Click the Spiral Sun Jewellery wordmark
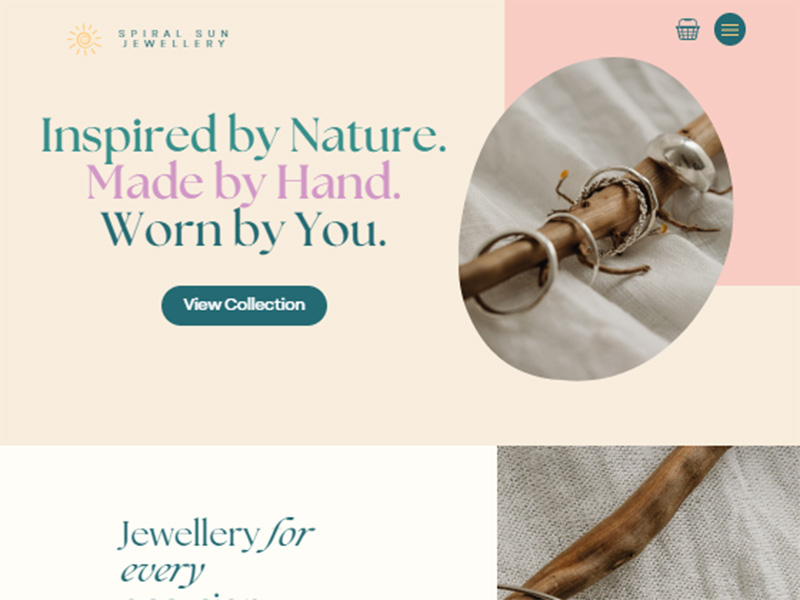Image resolution: width=800 pixels, height=600 pixels. (173, 39)
